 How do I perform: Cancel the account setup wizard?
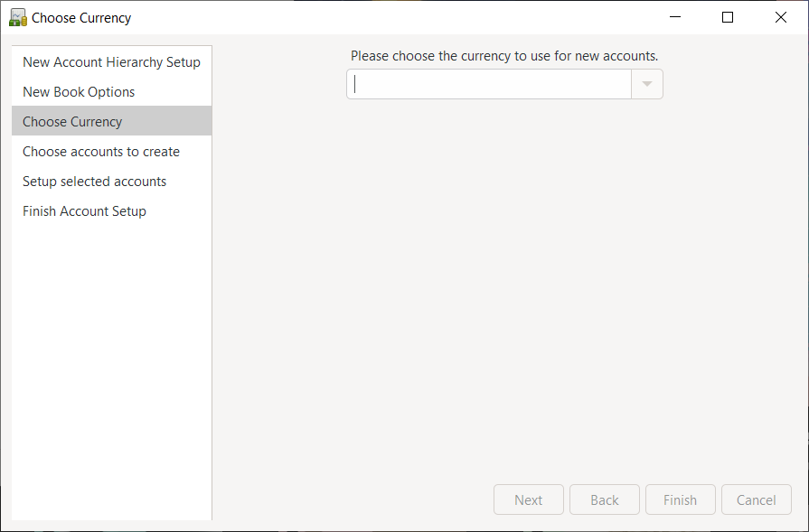coord(756,499)
